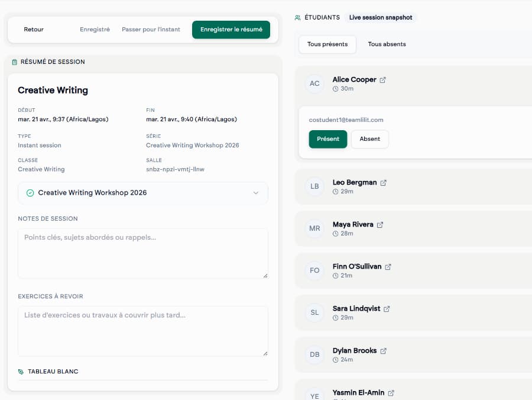Click the Notes de session text area

[x=143, y=254]
